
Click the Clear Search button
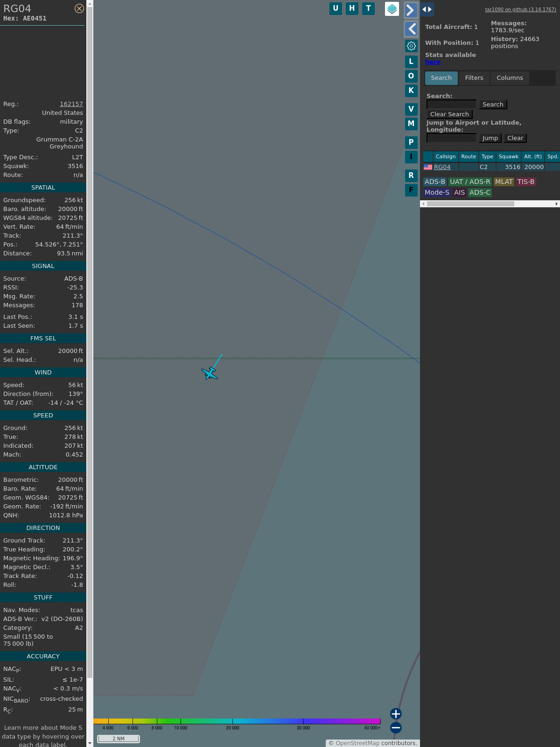pyautogui.click(x=449, y=114)
